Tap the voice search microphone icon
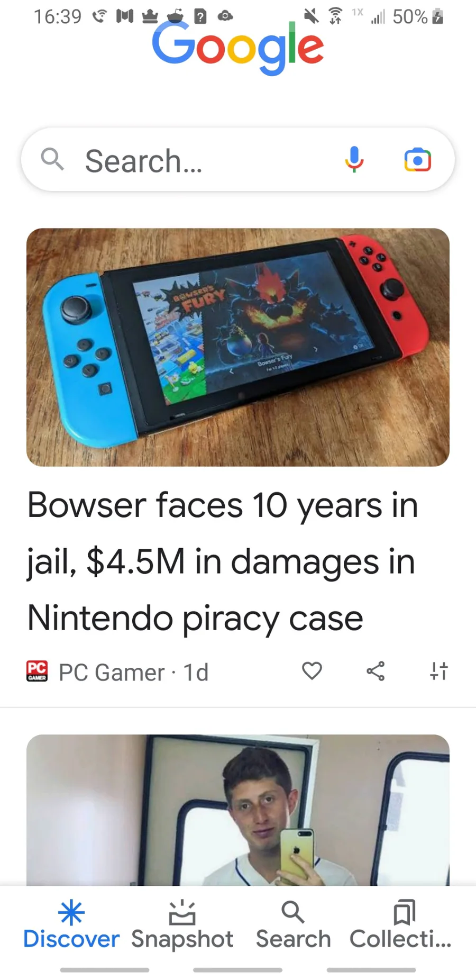This screenshot has height=980, width=476. tap(354, 159)
